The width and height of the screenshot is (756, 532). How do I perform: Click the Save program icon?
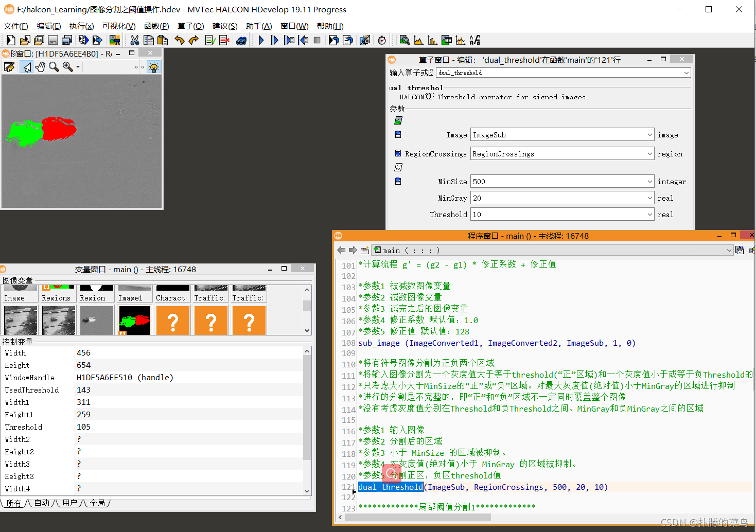click(x=52, y=40)
